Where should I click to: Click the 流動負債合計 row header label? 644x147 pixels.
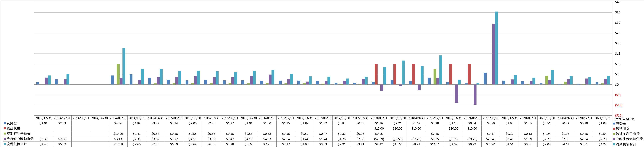(x=17, y=144)
